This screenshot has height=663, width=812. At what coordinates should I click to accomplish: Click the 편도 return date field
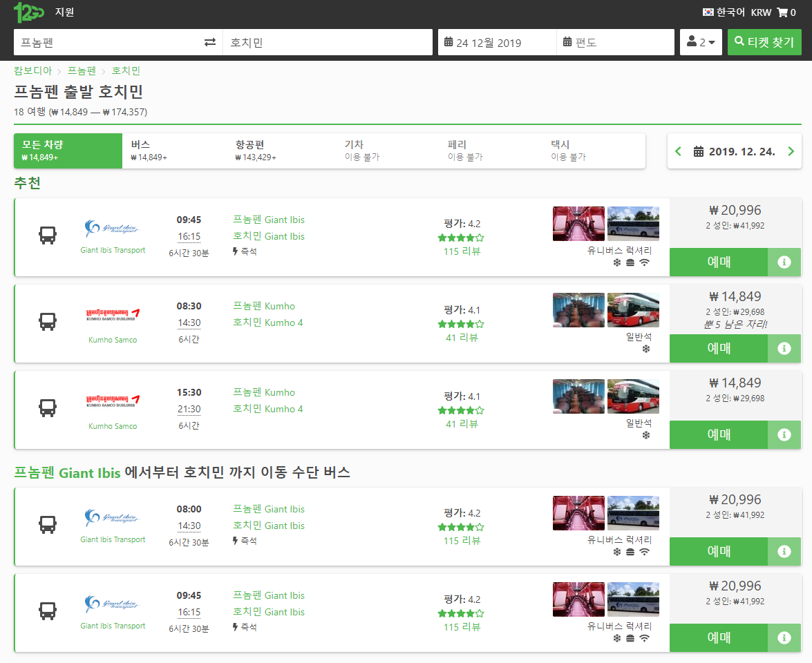click(x=616, y=42)
